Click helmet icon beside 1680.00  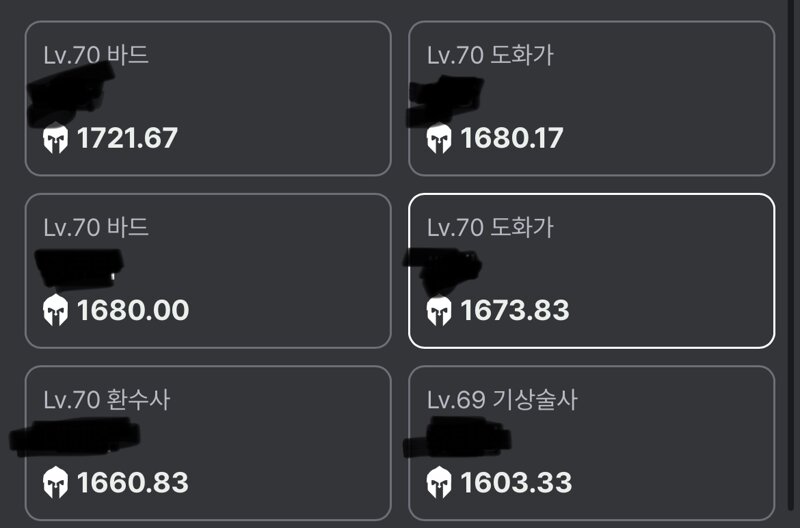[x=56, y=311]
